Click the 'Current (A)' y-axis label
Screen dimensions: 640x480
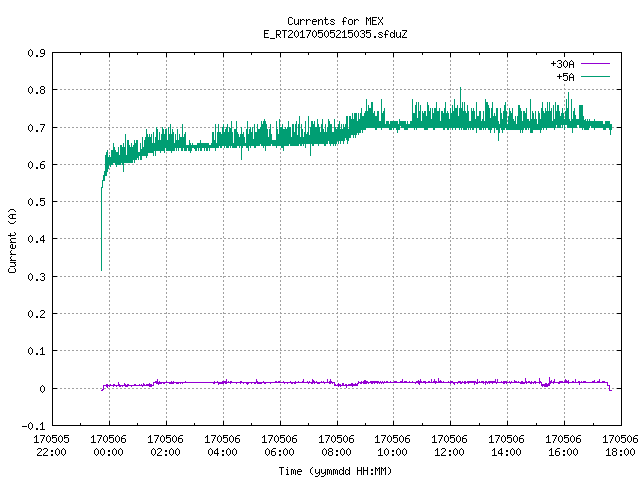pyautogui.click(x=12, y=240)
